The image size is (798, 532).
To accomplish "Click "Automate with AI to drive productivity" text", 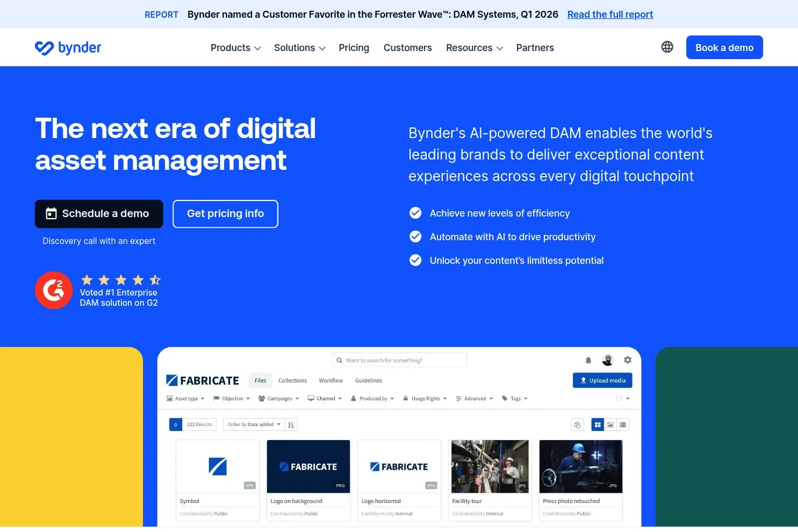I will [x=513, y=237].
